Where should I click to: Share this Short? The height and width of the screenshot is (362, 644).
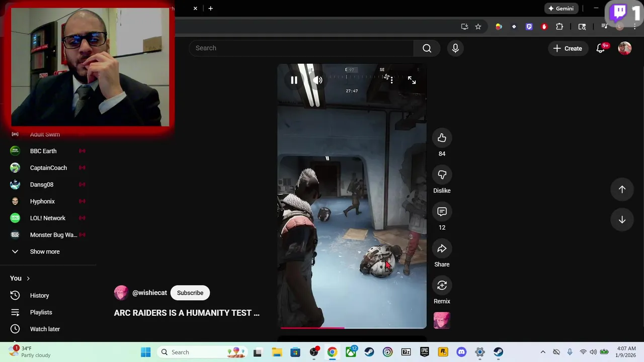coord(442,248)
